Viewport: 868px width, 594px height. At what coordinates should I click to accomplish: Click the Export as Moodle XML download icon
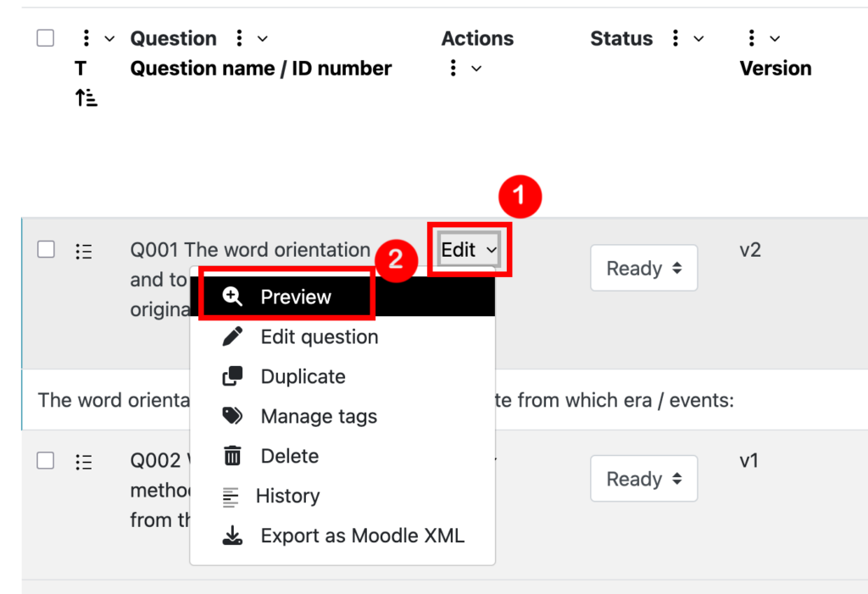tap(232, 536)
